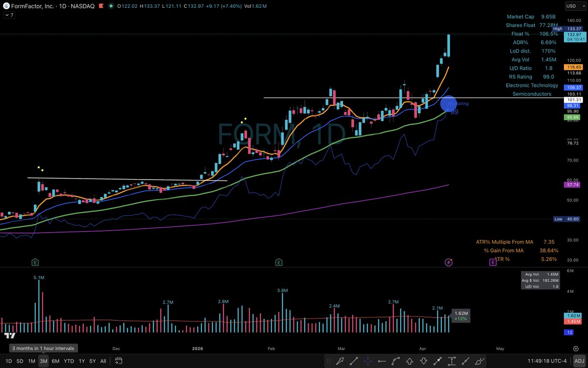Click the 5.1M volume spike label

coord(39,278)
